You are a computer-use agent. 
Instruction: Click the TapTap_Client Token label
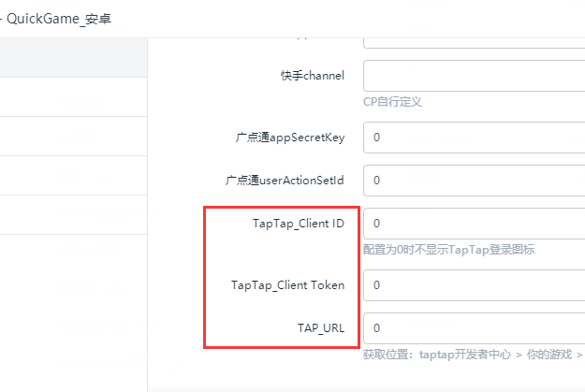pos(287,285)
